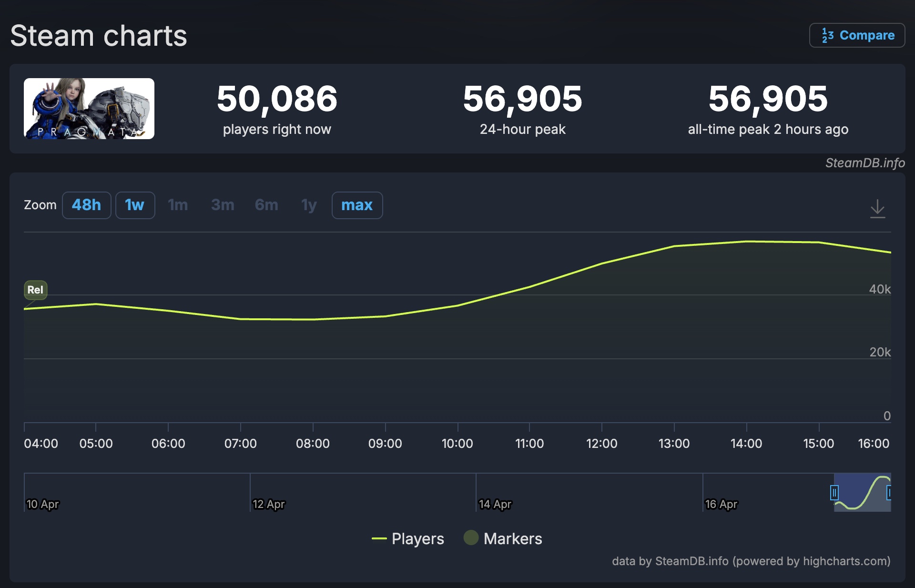Screen dimensions: 915x588
Task: Click the 10:00 x-axis label
Action: tap(457, 444)
